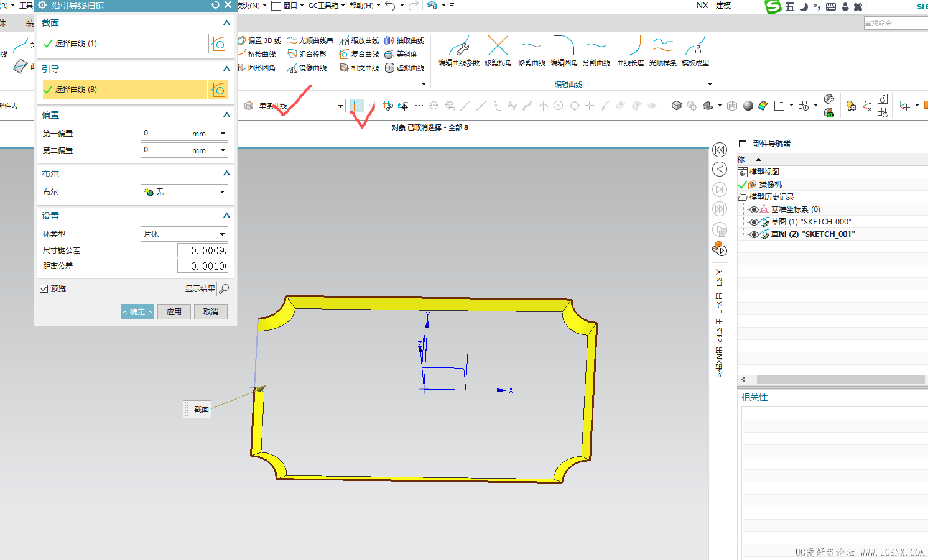Select the Divide Curve (分割曲线) tool
The image size is (928, 560).
tap(596, 47)
